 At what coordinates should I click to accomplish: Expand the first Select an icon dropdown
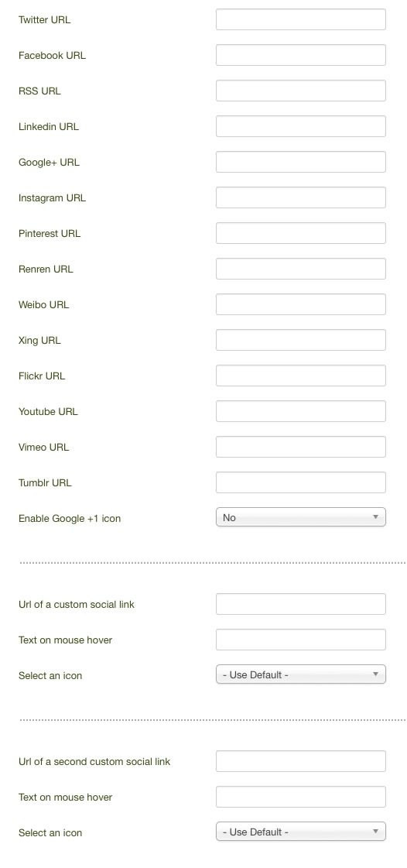point(300,674)
